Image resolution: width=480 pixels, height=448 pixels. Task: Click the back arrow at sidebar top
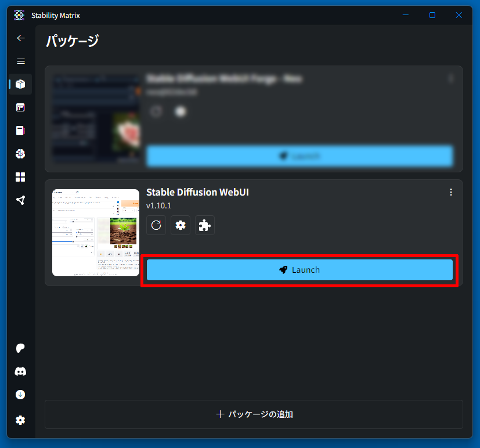point(21,38)
